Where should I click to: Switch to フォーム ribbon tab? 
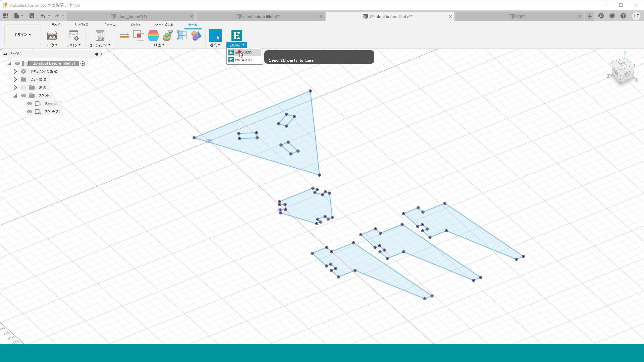click(110, 25)
